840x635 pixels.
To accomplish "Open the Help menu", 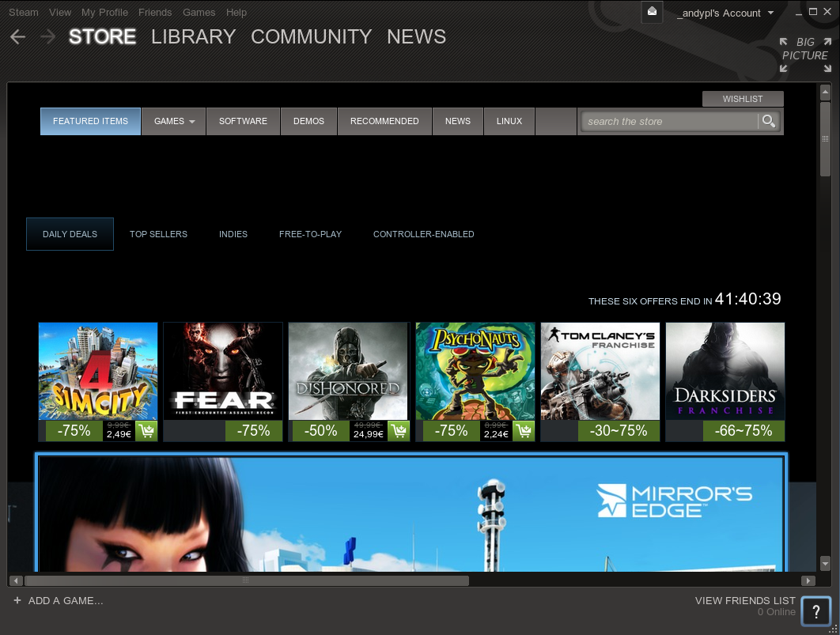I will (236, 13).
